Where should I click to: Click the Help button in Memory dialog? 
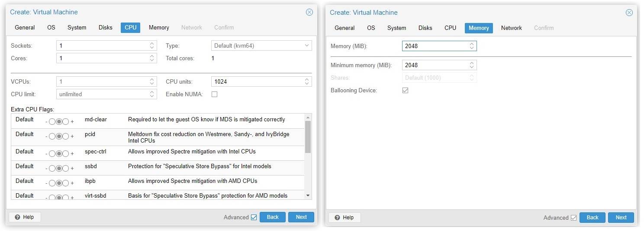coord(345,218)
